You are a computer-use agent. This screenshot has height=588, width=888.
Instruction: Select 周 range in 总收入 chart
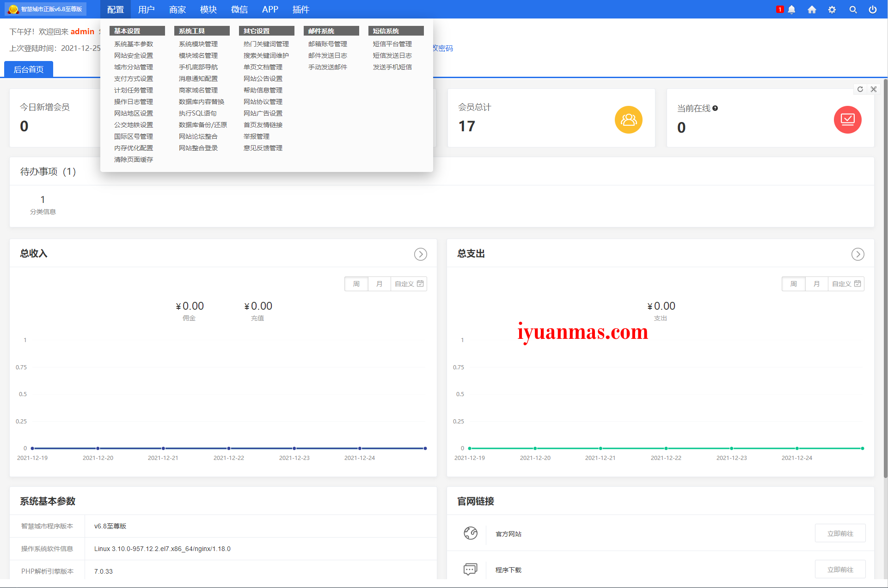pos(356,284)
